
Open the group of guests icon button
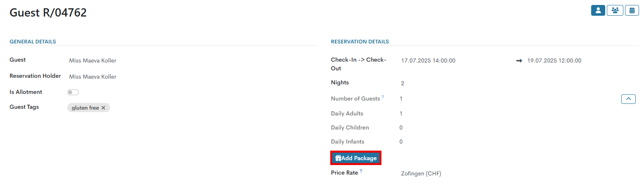click(x=615, y=10)
